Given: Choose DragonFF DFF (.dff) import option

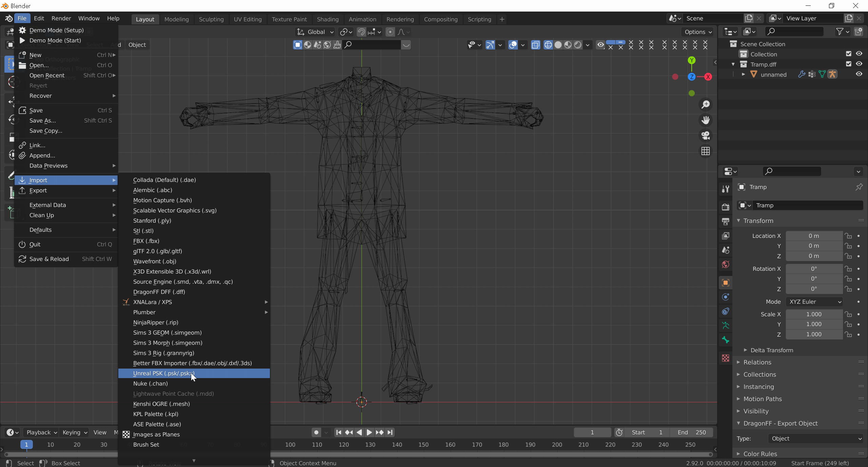Looking at the screenshot, I should [159, 292].
